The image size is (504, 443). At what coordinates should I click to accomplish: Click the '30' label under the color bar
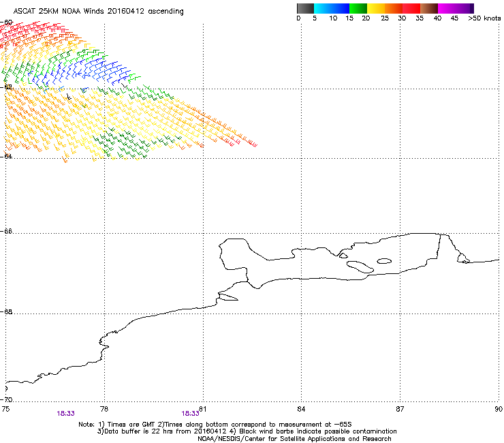[x=402, y=18]
